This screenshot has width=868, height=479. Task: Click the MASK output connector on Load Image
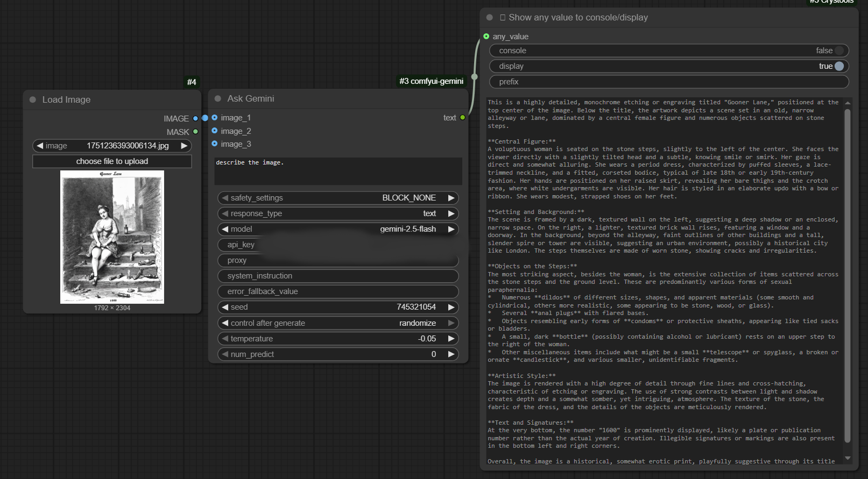coord(195,132)
